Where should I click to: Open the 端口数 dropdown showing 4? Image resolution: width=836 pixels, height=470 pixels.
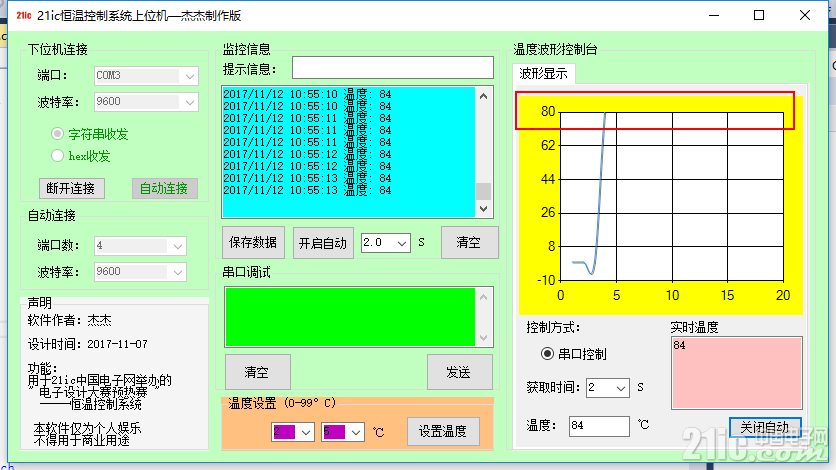tap(178, 246)
